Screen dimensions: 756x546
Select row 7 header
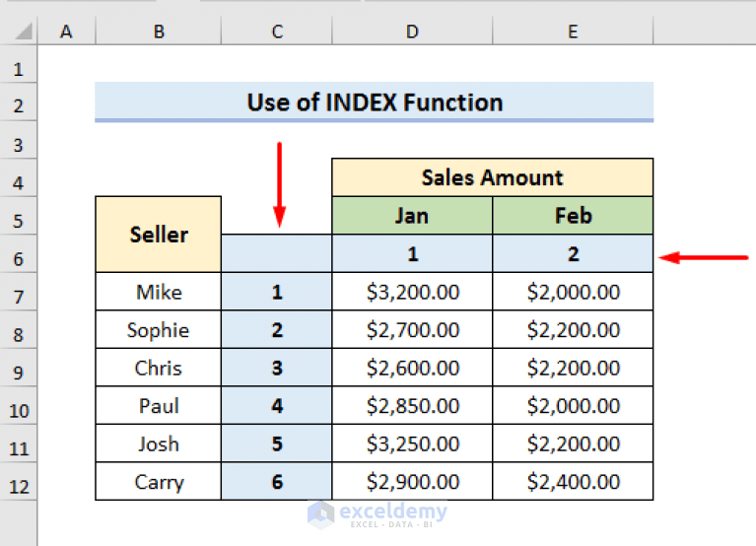19,292
